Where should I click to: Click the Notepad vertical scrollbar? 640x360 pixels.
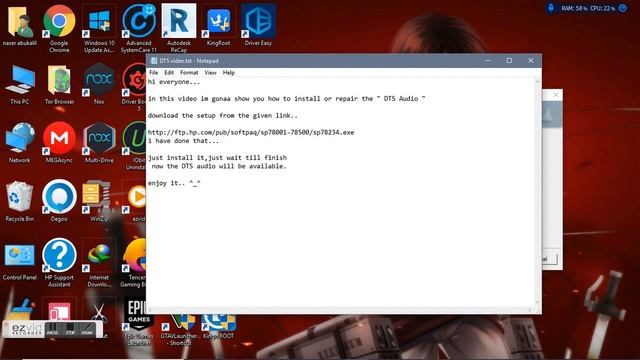pyautogui.click(x=538, y=192)
